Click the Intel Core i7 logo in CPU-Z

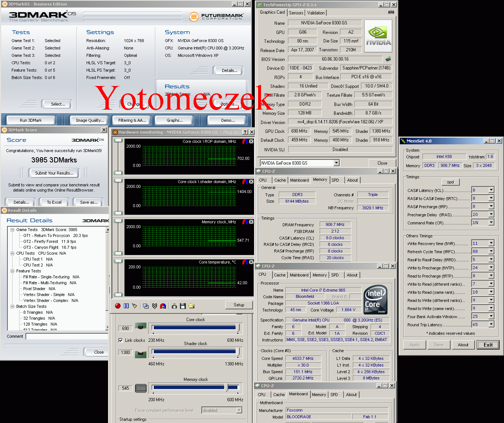click(x=375, y=299)
